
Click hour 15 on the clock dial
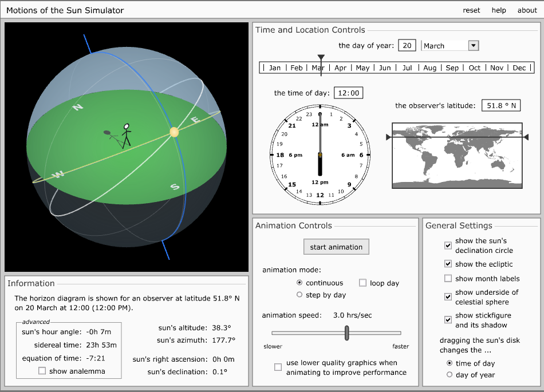click(x=292, y=184)
